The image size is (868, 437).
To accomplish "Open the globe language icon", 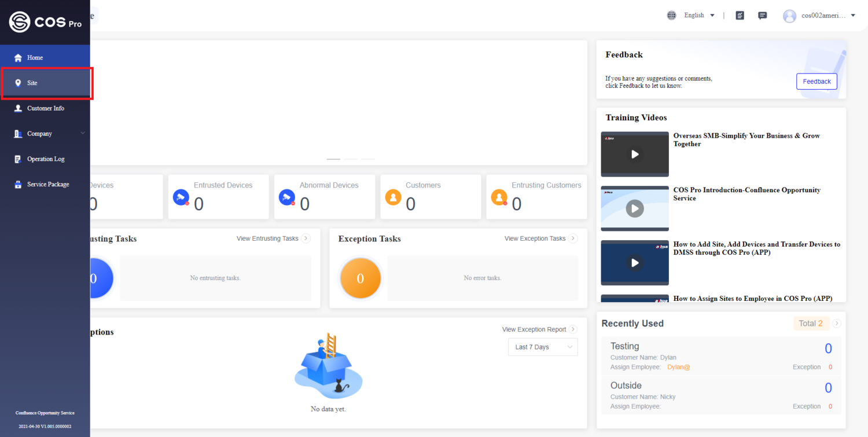I will [671, 16].
